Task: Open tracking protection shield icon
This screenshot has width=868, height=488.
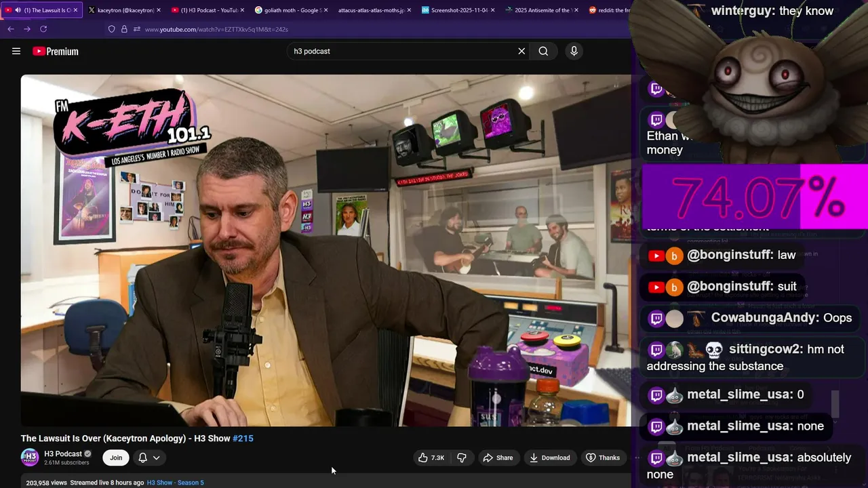Action: (x=111, y=29)
